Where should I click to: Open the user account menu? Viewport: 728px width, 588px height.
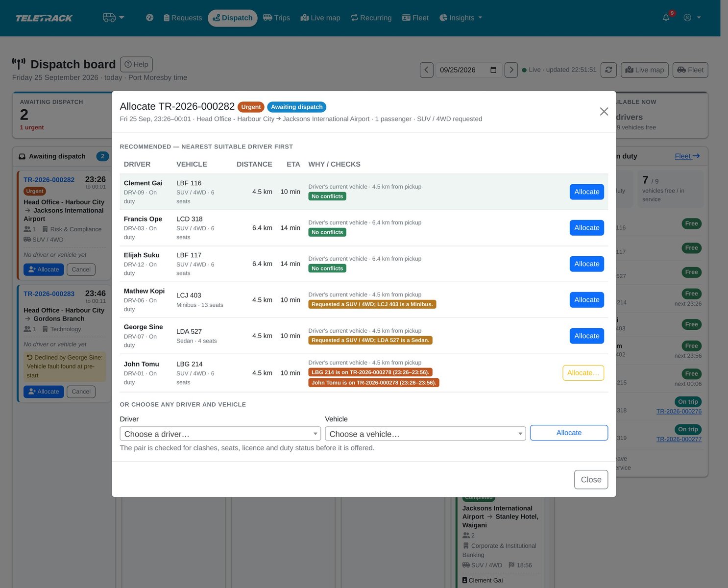tap(692, 18)
